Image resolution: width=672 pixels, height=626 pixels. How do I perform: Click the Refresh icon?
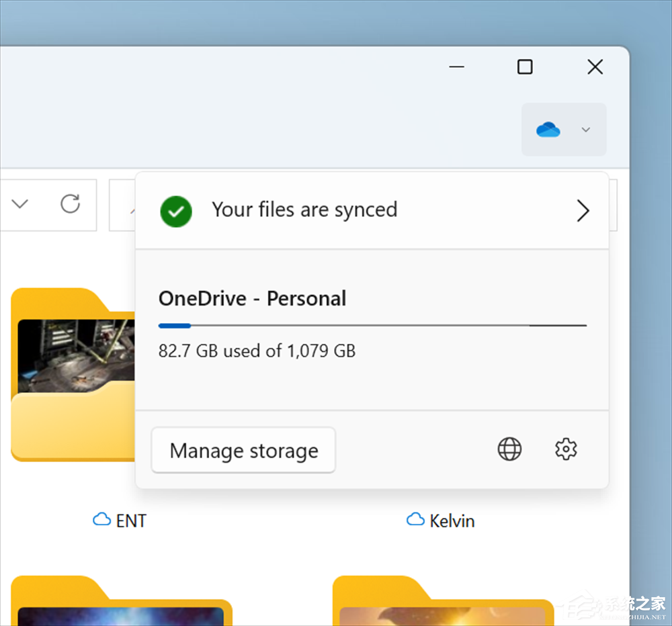click(71, 204)
